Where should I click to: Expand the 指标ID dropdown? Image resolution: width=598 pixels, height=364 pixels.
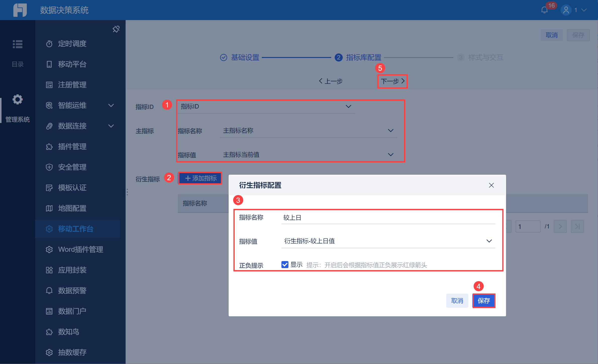click(x=348, y=106)
